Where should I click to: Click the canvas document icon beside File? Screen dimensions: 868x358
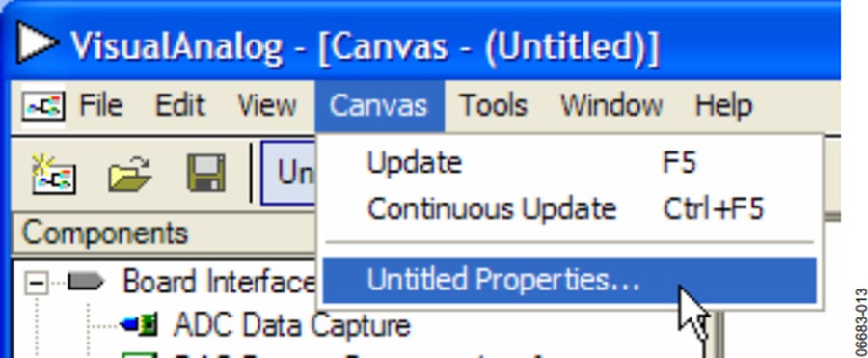[x=43, y=106]
